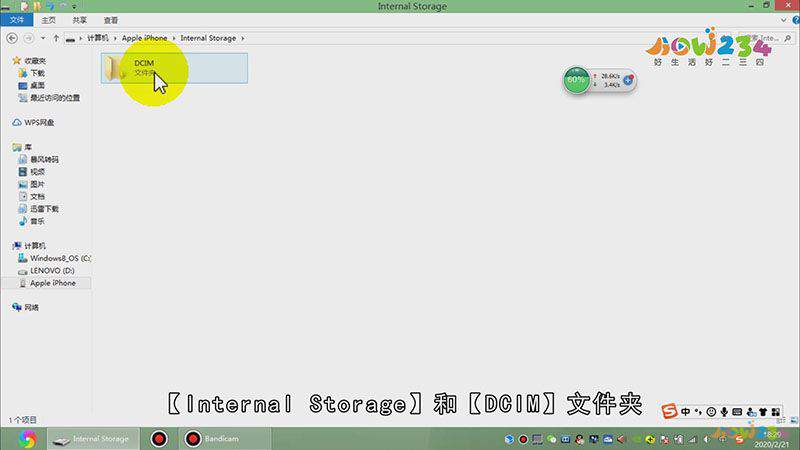Open the 文件 menu
This screenshot has width=800, height=450.
pos(17,20)
